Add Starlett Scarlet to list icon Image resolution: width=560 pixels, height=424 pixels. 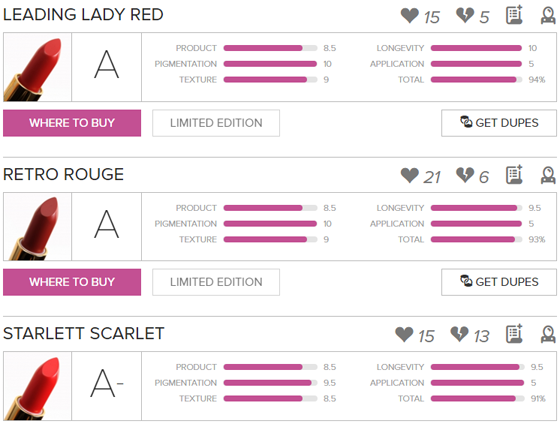514,334
